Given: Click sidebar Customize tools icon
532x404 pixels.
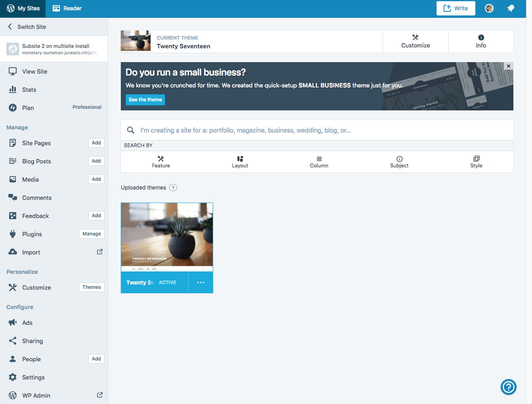Looking at the screenshot, I should click(x=13, y=287).
